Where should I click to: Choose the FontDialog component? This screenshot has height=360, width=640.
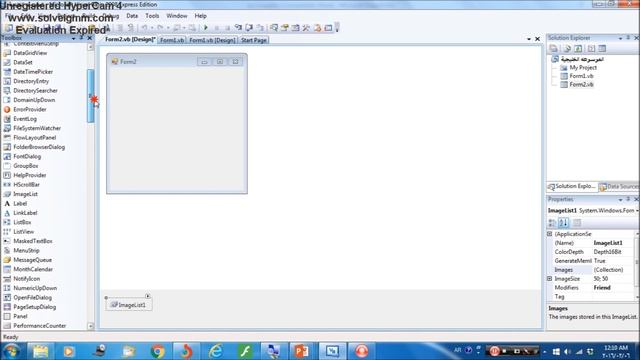click(x=27, y=156)
